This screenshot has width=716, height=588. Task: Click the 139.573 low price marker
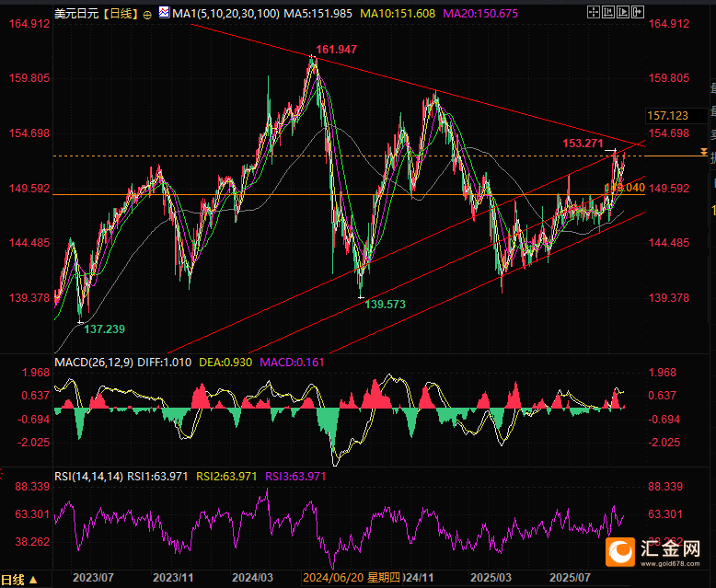click(x=387, y=303)
